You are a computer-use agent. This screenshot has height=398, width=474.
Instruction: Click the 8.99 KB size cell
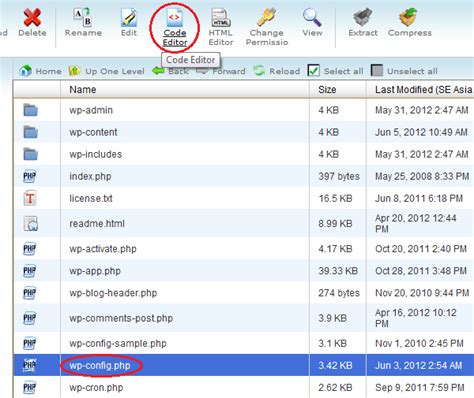click(x=335, y=223)
